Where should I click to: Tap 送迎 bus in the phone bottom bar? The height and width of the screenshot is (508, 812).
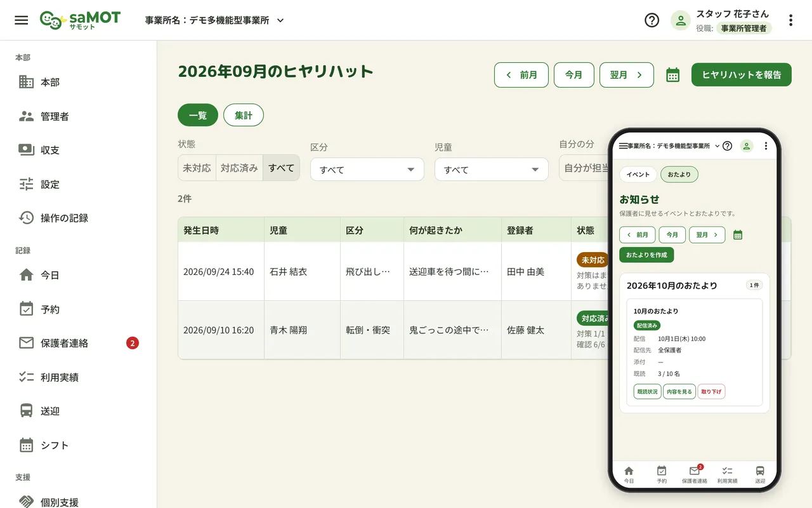(x=760, y=474)
